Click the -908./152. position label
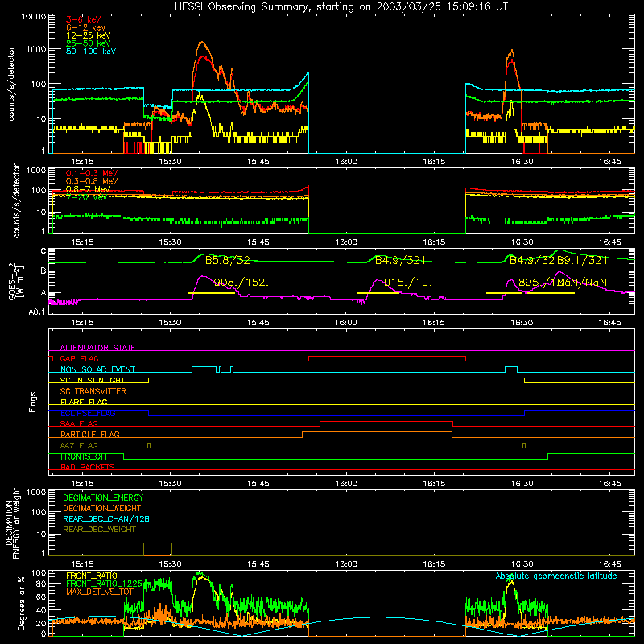644x644 pixels. coord(237,283)
